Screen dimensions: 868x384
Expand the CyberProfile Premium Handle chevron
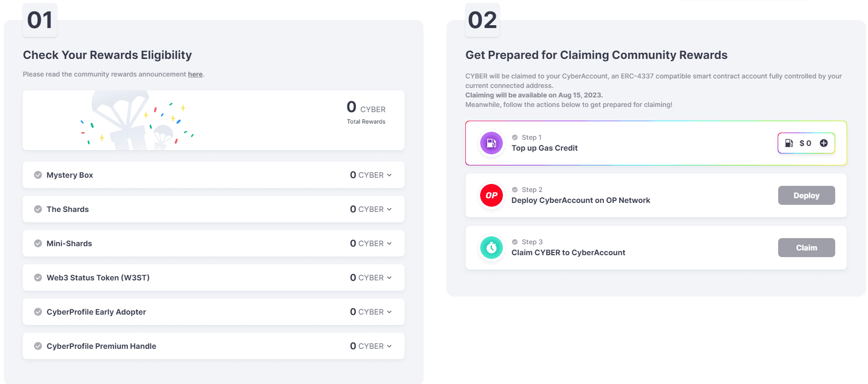click(x=389, y=346)
